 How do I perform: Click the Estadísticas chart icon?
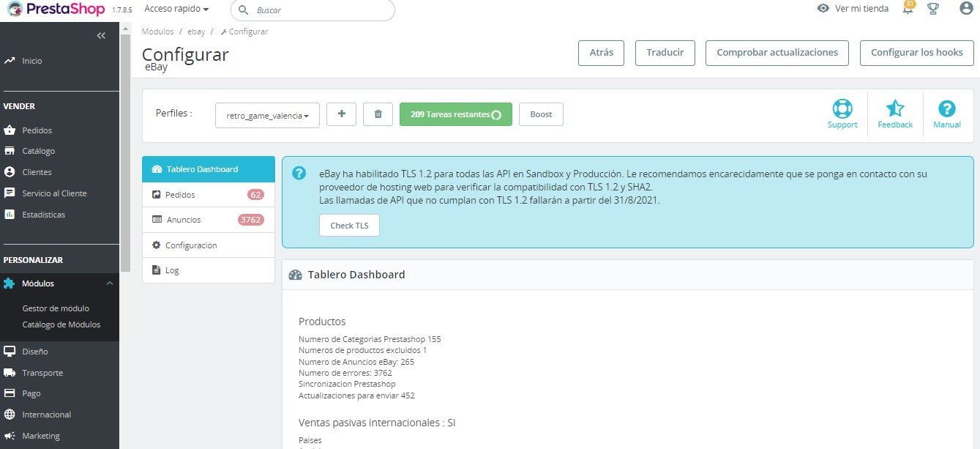pos(10,215)
